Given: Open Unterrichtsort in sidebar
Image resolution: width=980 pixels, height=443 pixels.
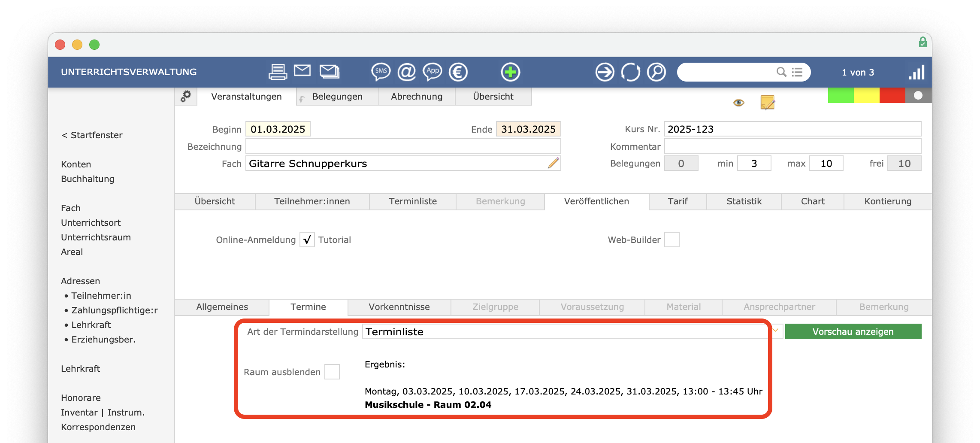Looking at the screenshot, I should coord(91,222).
